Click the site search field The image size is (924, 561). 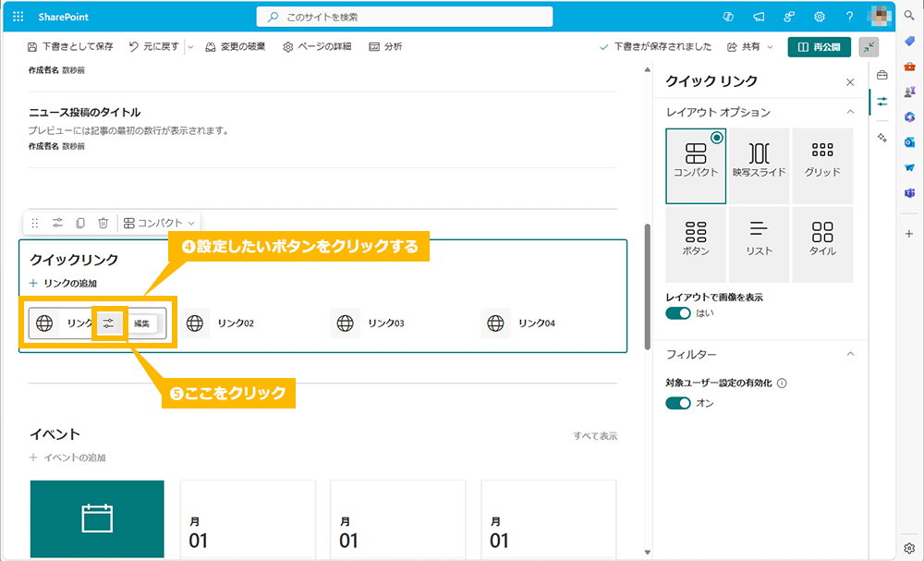(405, 17)
